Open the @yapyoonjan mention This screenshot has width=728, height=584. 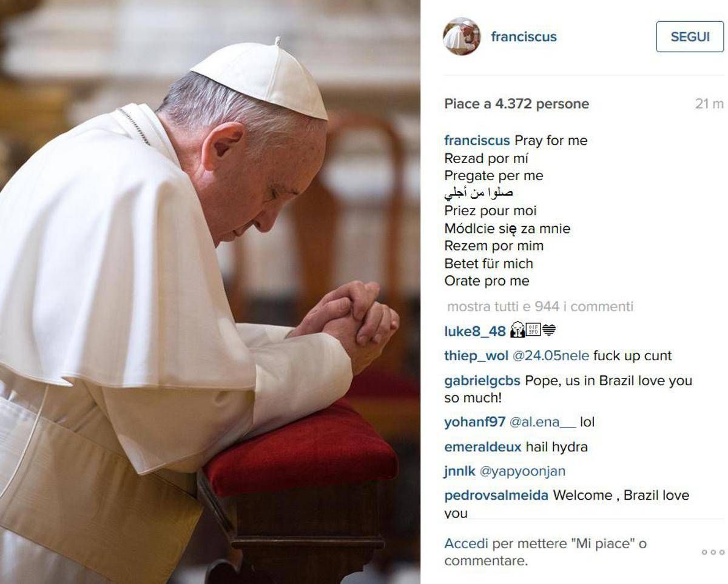522,471
